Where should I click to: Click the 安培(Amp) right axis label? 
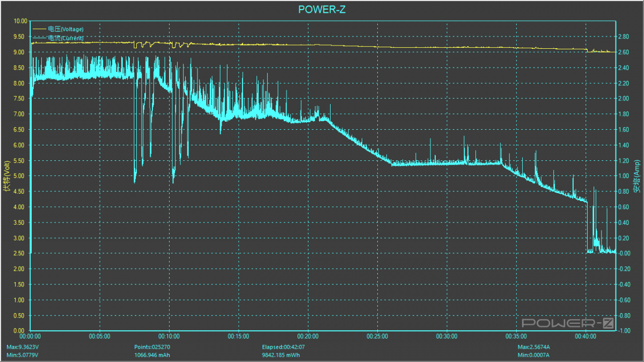pyautogui.click(x=637, y=175)
